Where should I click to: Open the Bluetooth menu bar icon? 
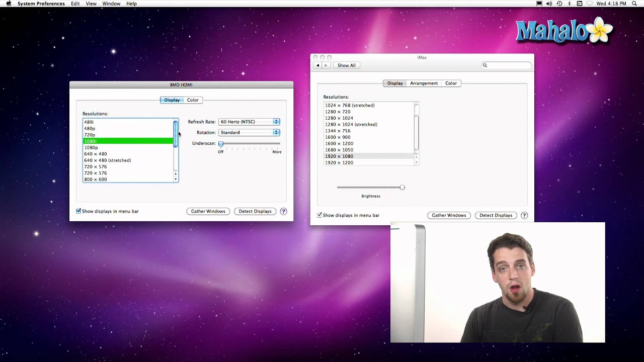pos(570,4)
